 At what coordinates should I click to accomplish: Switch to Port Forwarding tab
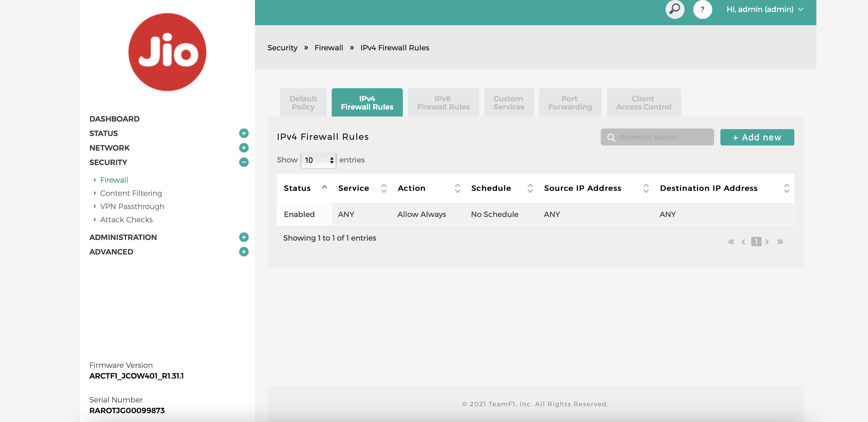point(570,102)
